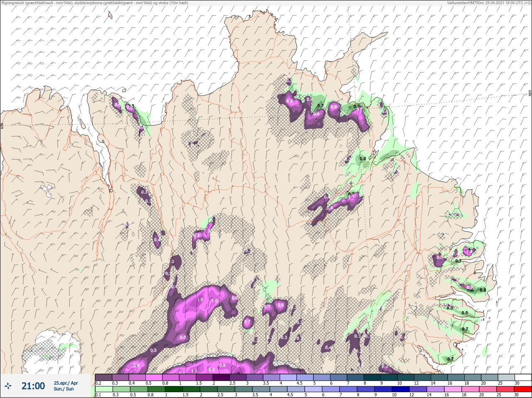The height and width of the screenshot is (398, 532).
Task: Select upper legend swatch between 0.5 and 0.8
Action: [154, 377]
